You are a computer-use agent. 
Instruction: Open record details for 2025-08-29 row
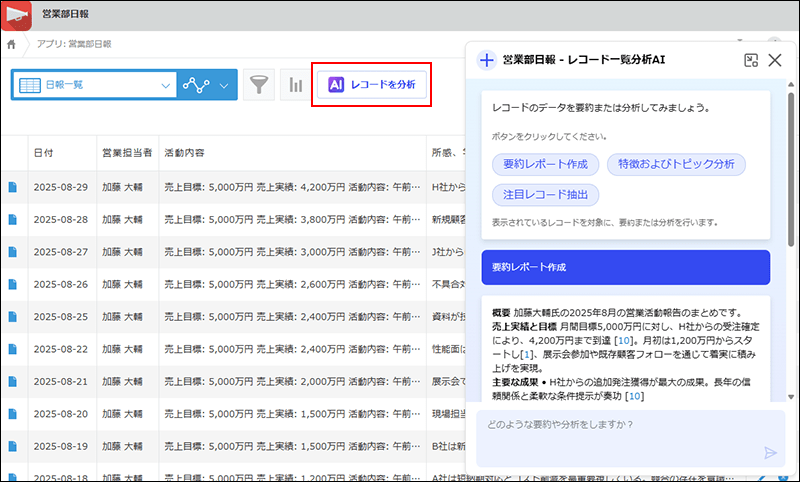[14, 187]
